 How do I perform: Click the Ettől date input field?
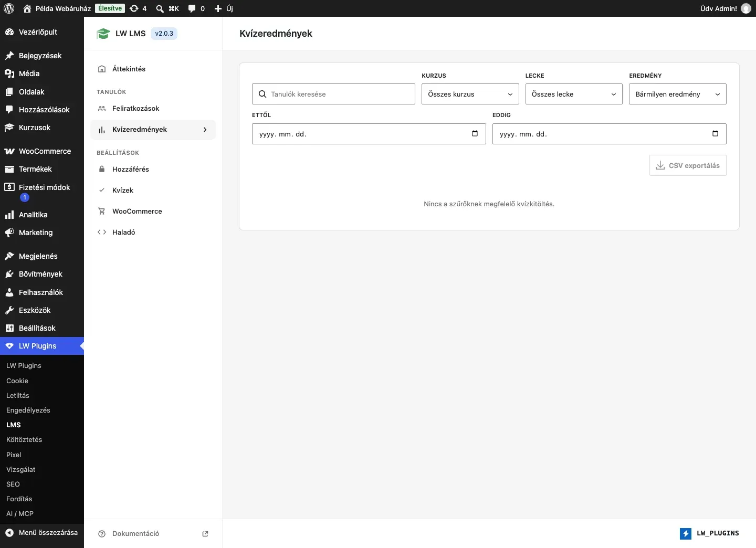369,134
